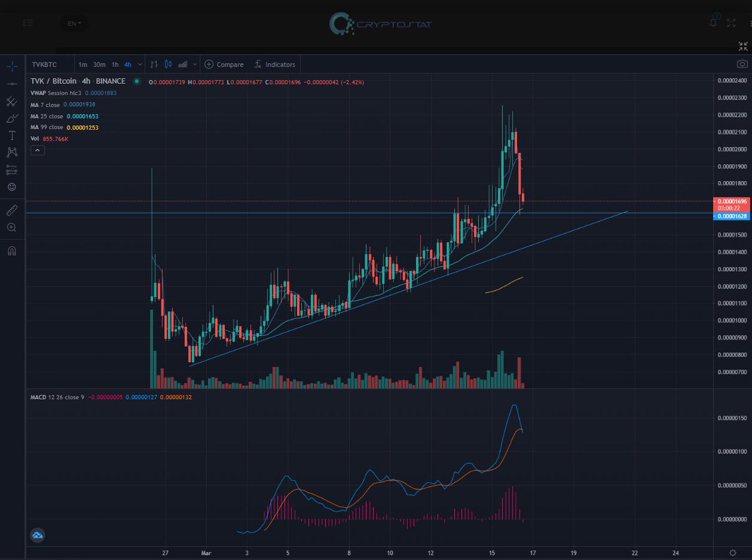Select the Text annotation tool

coord(12,135)
